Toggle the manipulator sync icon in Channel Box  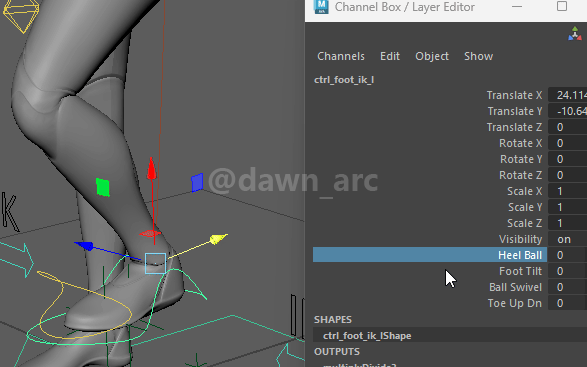click(575, 34)
